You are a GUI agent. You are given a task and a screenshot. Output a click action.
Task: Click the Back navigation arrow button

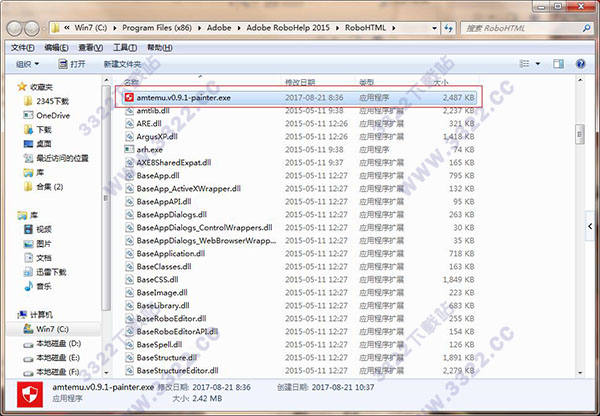[x=15, y=28]
